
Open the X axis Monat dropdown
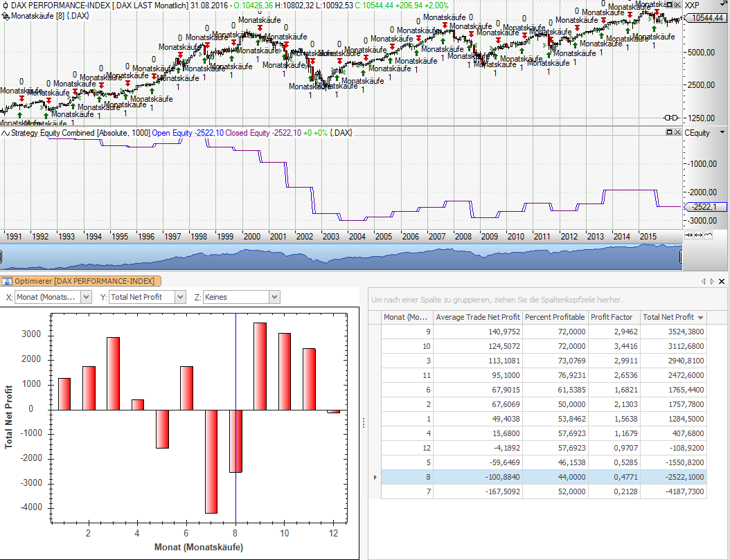pyautogui.click(x=86, y=297)
